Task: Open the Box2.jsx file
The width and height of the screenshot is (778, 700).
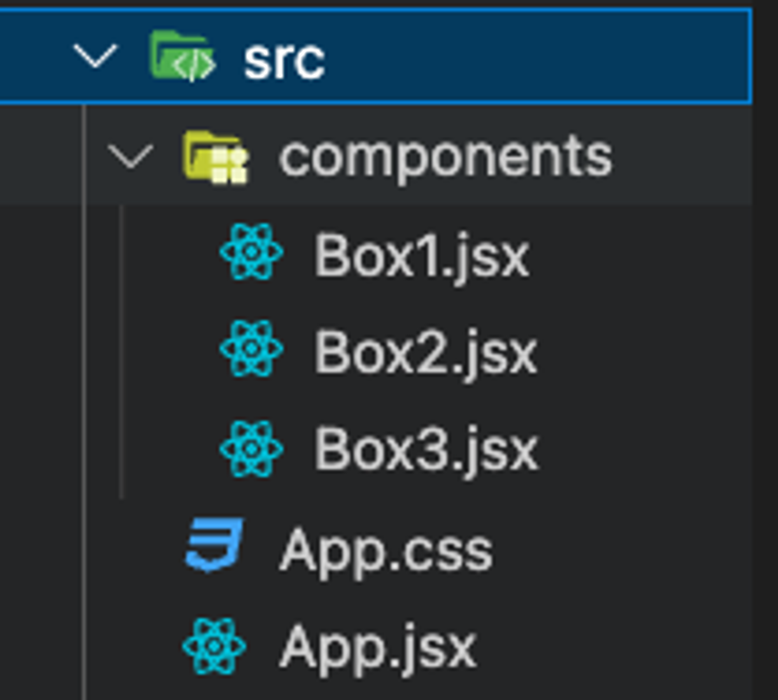Action: 425,352
